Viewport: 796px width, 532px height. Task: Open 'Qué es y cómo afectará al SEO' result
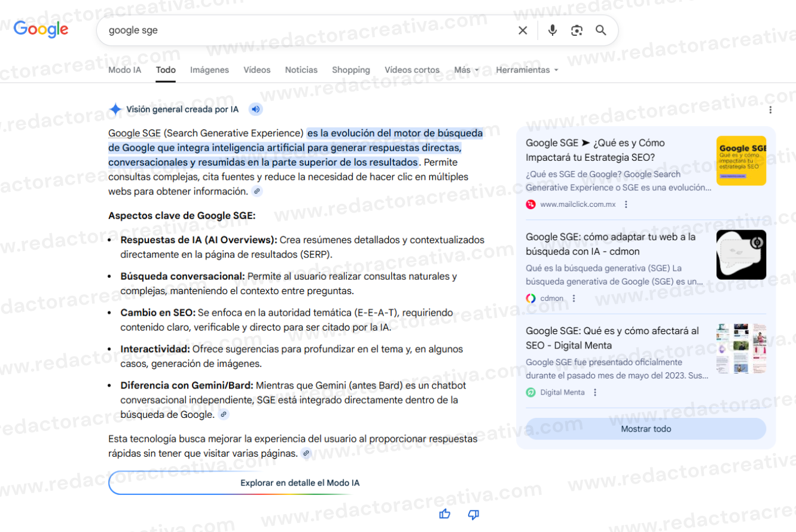pos(612,338)
